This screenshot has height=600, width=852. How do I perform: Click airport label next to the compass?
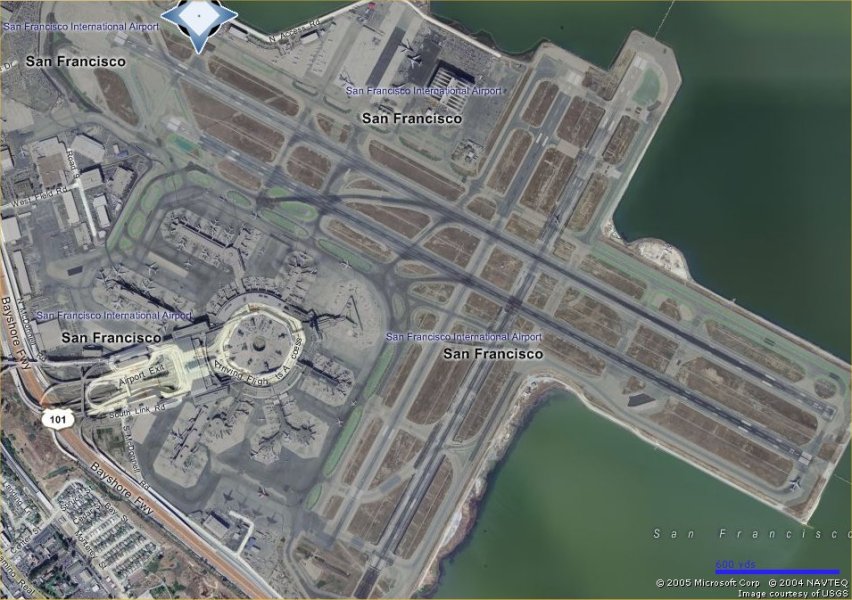point(81,26)
